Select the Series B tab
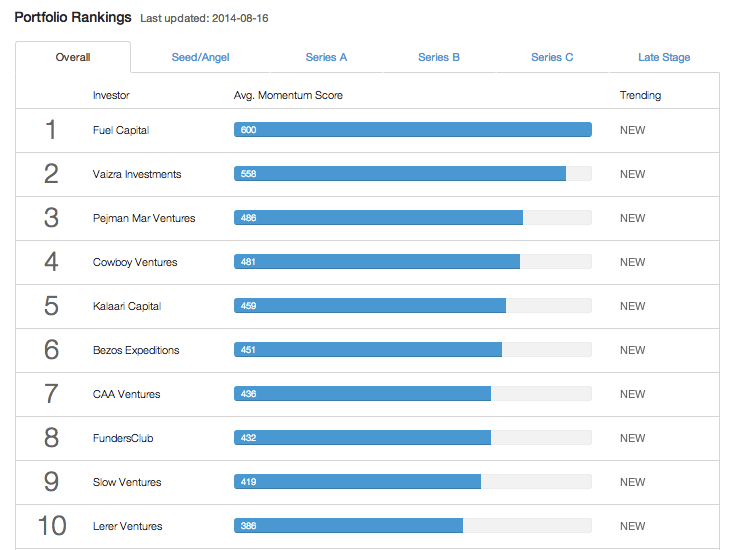The height and width of the screenshot is (550, 733). (439, 57)
